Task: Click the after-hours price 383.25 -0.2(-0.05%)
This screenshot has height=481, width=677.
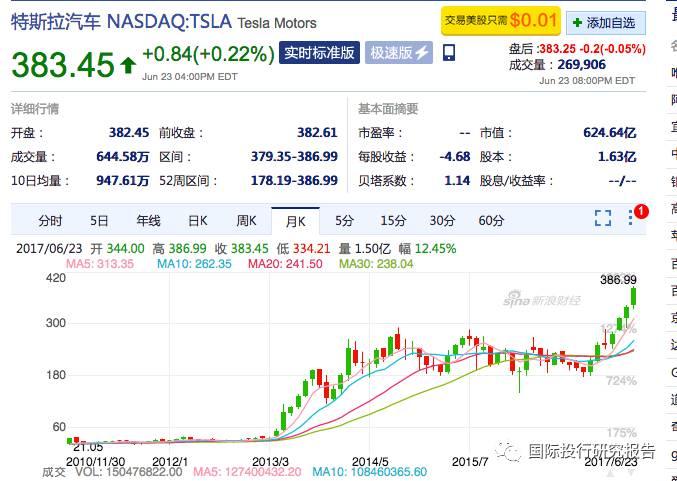Action: click(592, 49)
